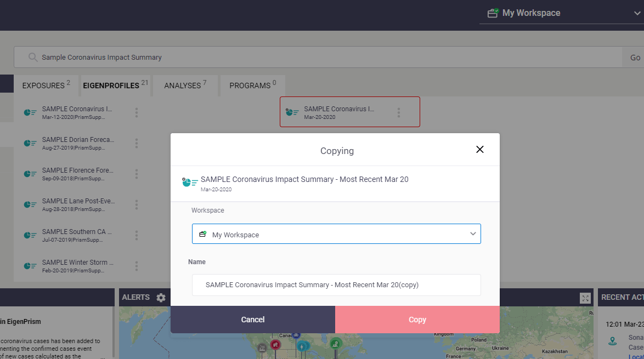
Task: Click the Workspace dropdown chevron arrow
Action: (x=473, y=234)
